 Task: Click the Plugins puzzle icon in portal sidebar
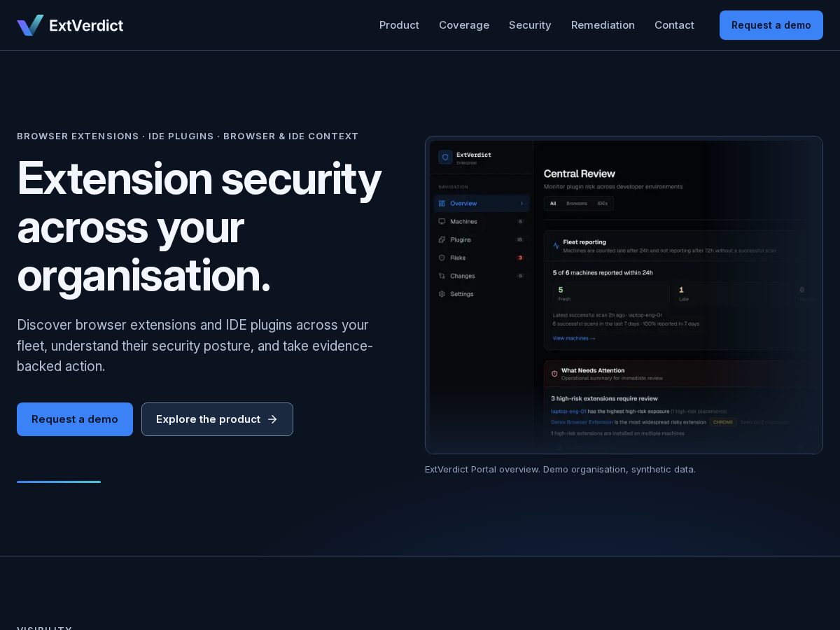[x=442, y=240]
